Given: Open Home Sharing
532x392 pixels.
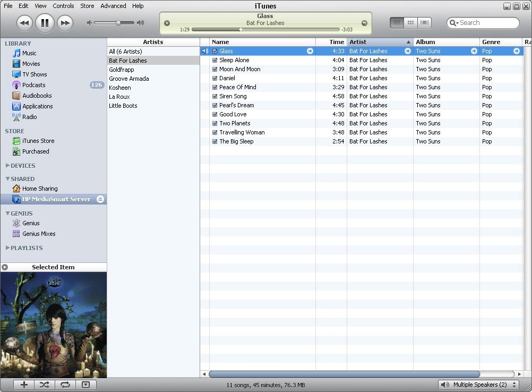Looking at the screenshot, I should [40, 189].
